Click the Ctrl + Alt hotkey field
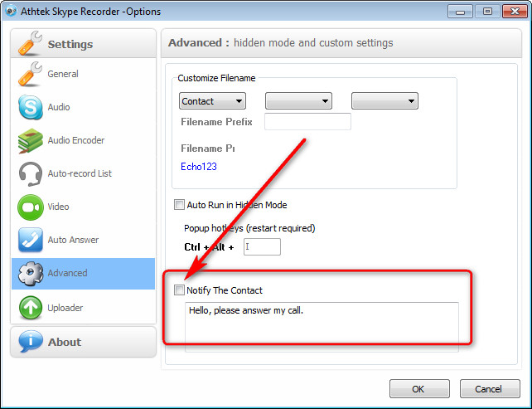The image size is (532, 409). coord(262,246)
